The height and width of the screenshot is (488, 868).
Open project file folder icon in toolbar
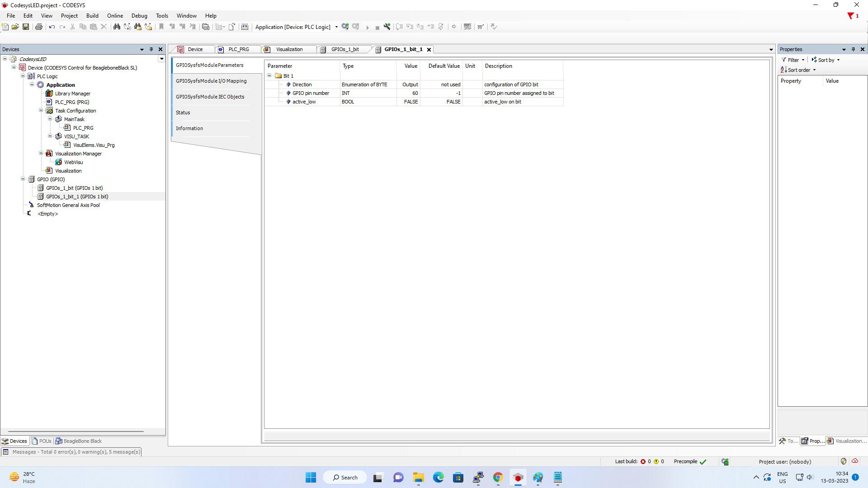[15, 27]
